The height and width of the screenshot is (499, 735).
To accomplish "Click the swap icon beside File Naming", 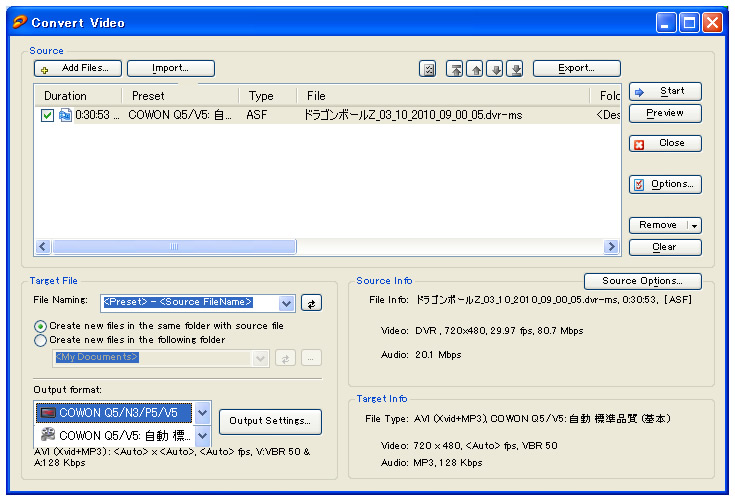I will (x=311, y=304).
